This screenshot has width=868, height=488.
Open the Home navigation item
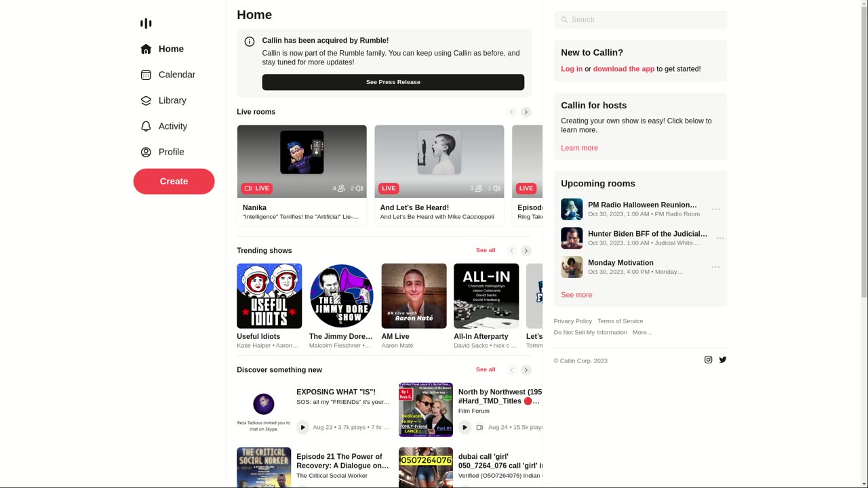click(x=162, y=49)
